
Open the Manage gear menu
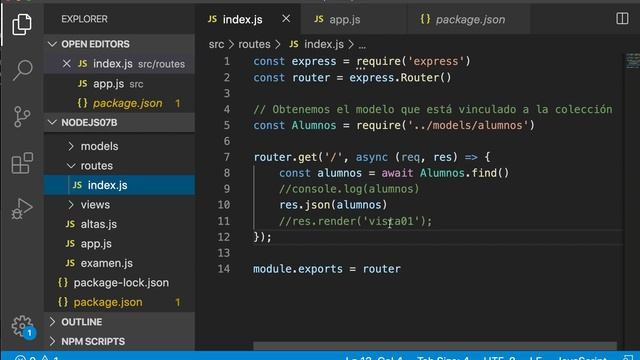(22, 326)
